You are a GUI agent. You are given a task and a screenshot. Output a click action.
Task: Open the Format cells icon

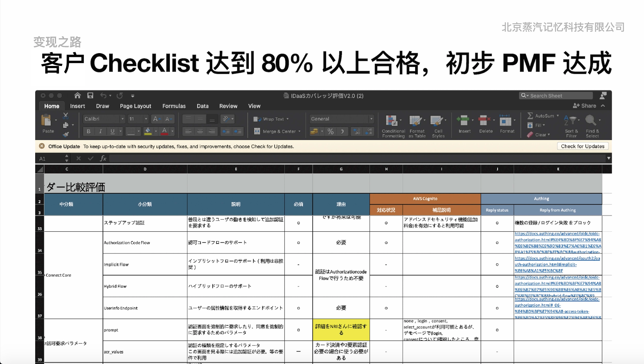[505, 120]
